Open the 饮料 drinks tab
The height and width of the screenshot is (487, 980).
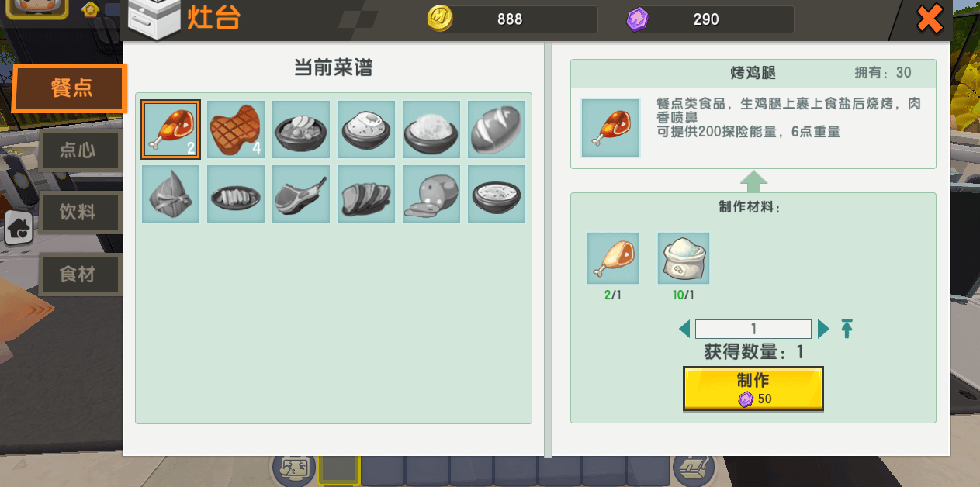(79, 212)
